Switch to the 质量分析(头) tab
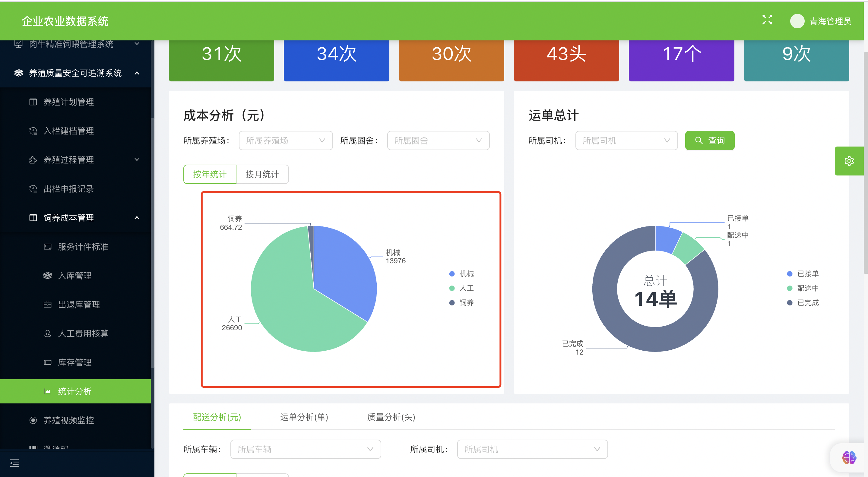 (391, 417)
